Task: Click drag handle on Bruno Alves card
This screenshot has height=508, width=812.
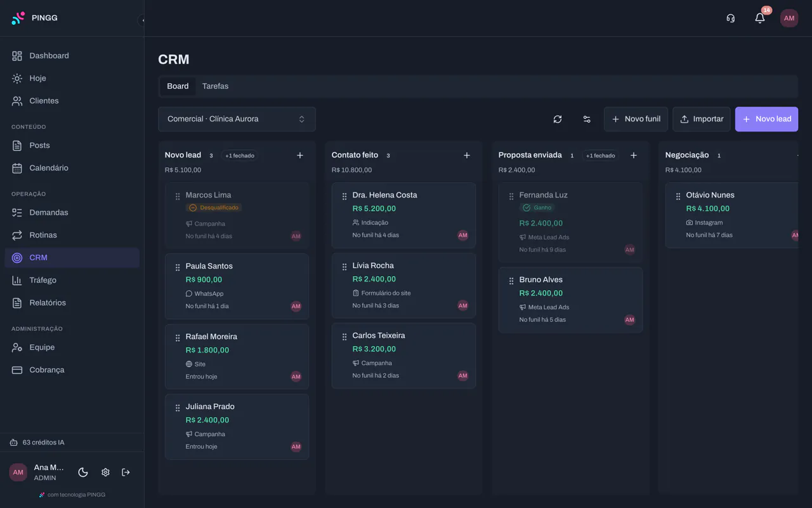Action: click(x=511, y=281)
